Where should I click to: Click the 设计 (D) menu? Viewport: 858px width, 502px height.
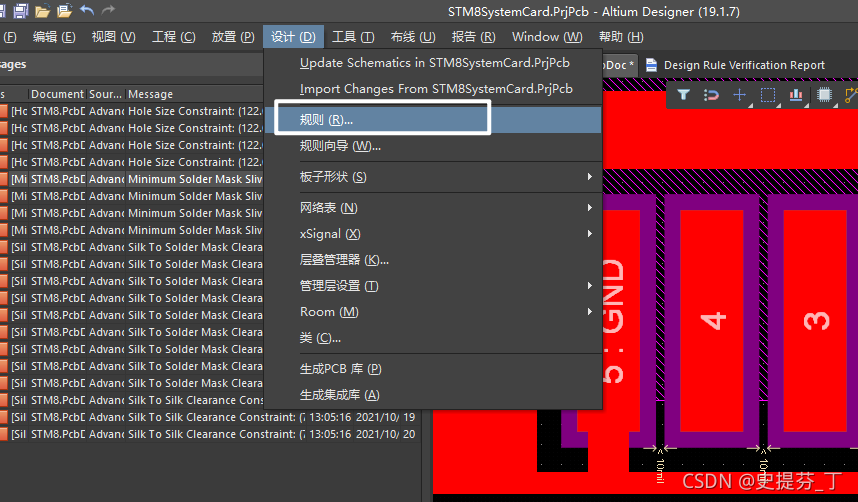[293, 37]
